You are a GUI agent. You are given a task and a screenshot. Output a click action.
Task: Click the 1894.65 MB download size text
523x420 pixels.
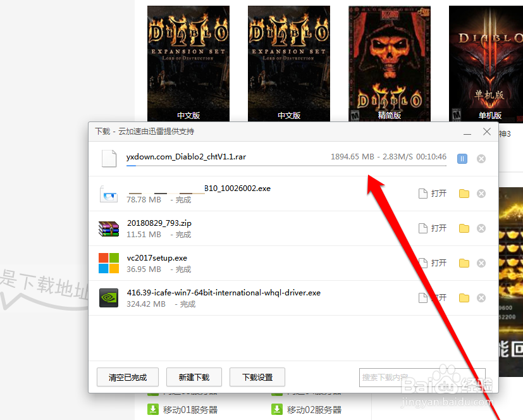(x=352, y=157)
